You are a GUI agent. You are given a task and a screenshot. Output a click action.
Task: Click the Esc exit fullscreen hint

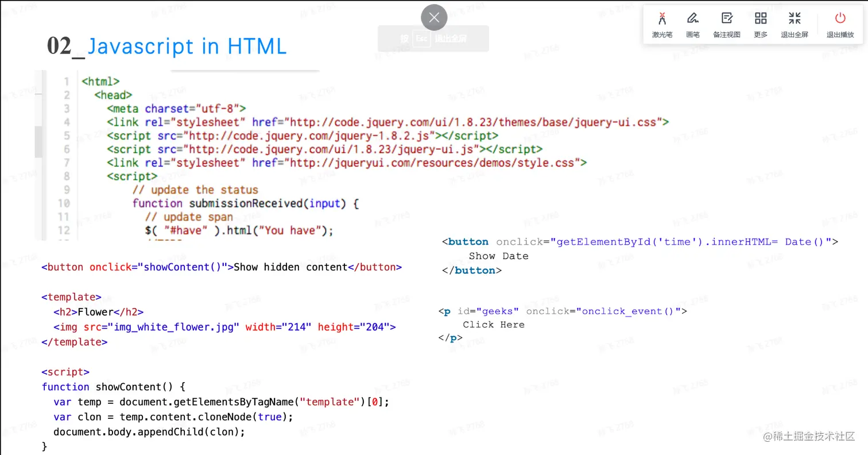pyautogui.click(x=433, y=38)
